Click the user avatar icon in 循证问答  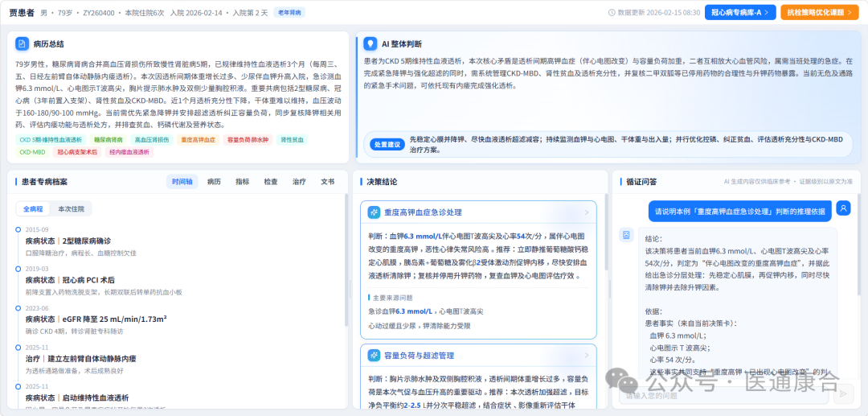[844, 208]
